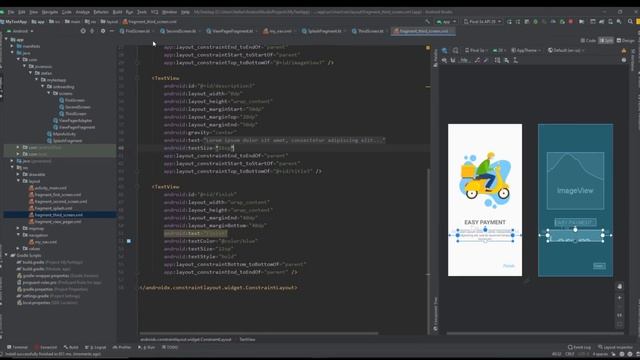
Task: Open the Build menu
Action: pyautogui.click(x=117, y=12)
